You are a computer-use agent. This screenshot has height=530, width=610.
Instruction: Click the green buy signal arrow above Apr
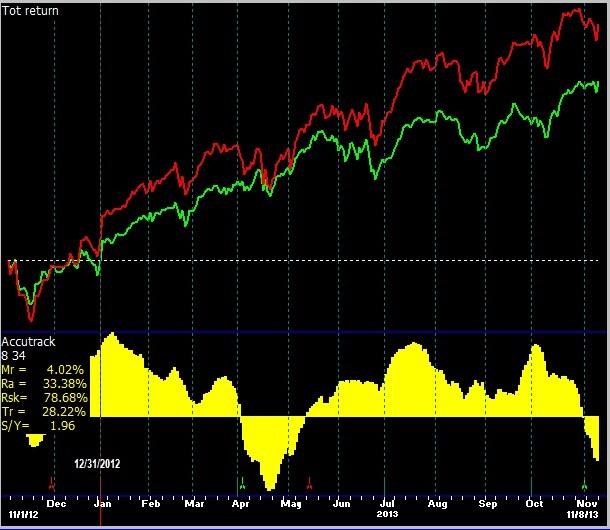click(x=241, y=481)
